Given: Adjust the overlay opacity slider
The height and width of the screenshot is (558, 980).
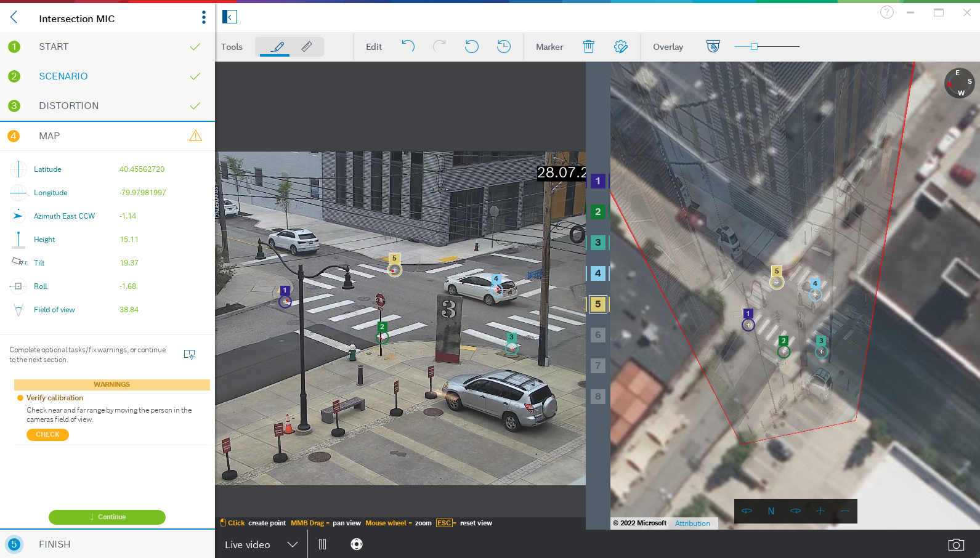Looking at the screenshot, I should click(x=754, y=47).
